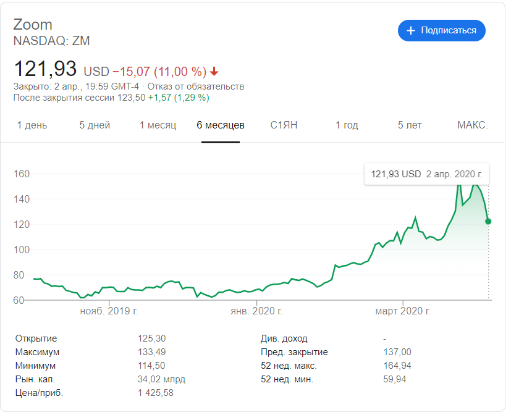Click the 100 y-axis label
The width and height of the screenshot is (511, 420).
click(22, 250)
